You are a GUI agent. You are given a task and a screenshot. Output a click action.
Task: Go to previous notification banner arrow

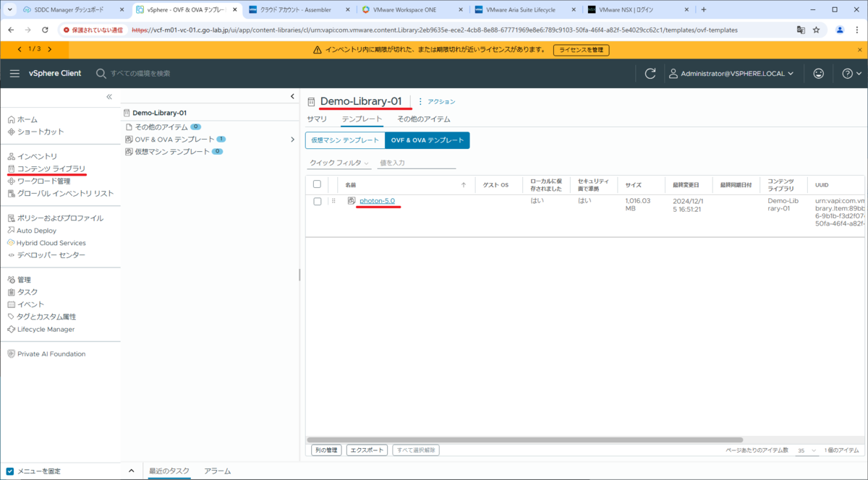pyautogui.click(x=19, y=49)
